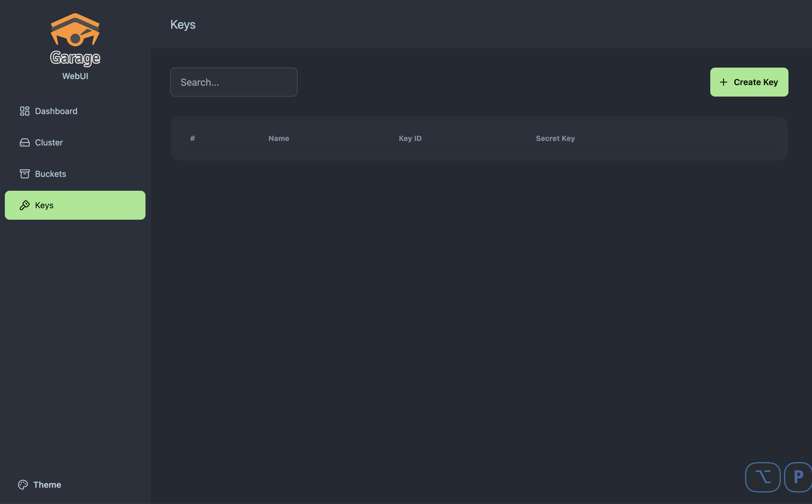Click the Key ID column header
The width and height of the screenshot is (812, 504).
point(410,138)
